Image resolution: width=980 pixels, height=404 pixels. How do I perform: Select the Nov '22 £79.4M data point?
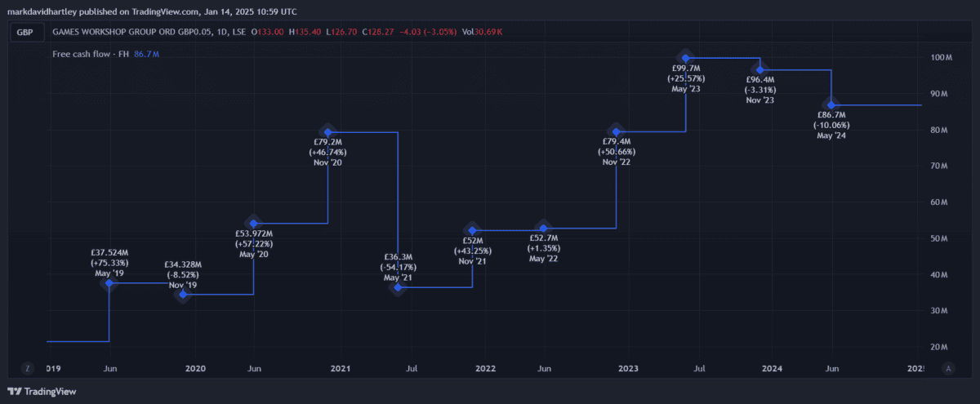(x=617, y=131)
